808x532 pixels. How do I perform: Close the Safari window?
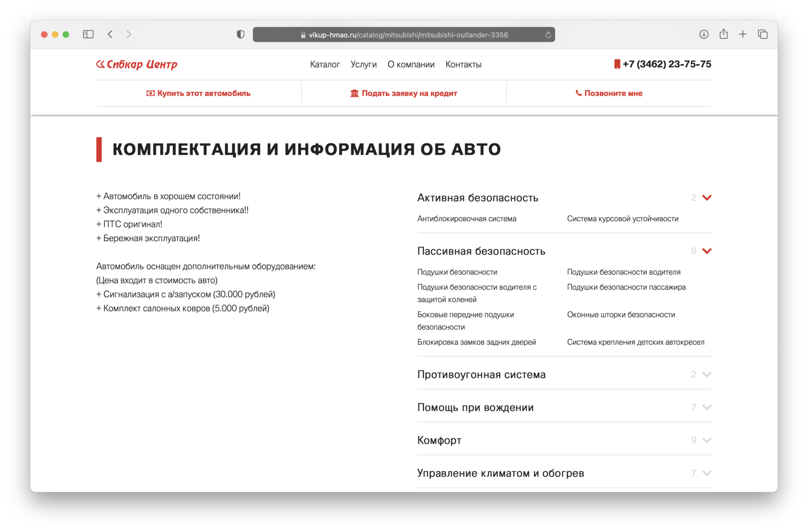(x=44, y=34)
